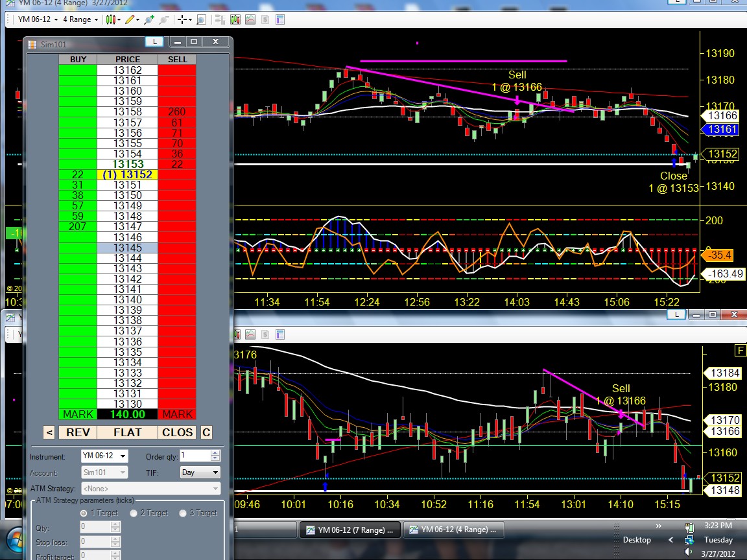The height and width of the screenshot is (560, 747).
Task: Click dollar strategies icon in 7 Range toolbar
Action: point(265,334)
